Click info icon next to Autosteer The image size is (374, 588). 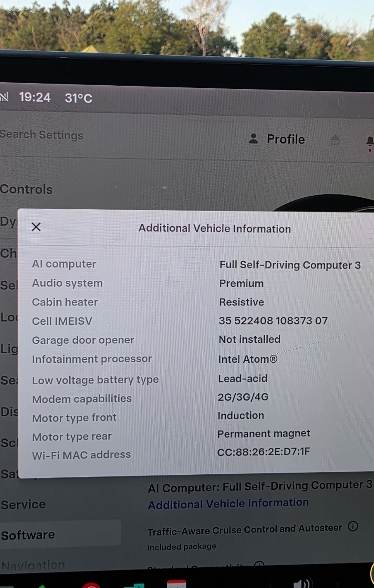pos(352,526)
